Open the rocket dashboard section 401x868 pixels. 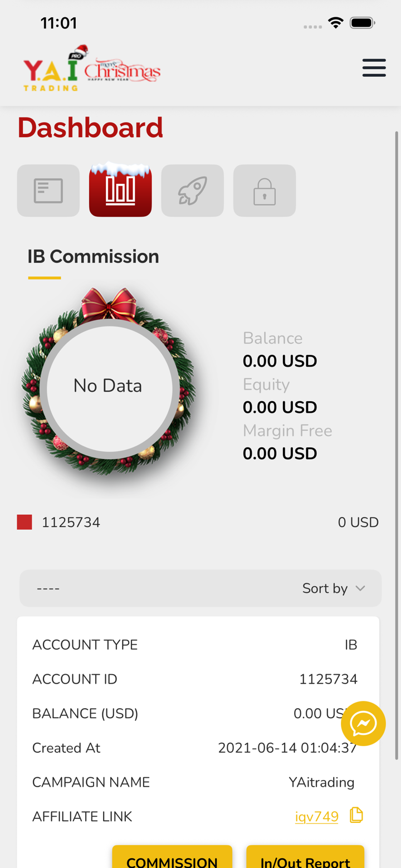192,191
